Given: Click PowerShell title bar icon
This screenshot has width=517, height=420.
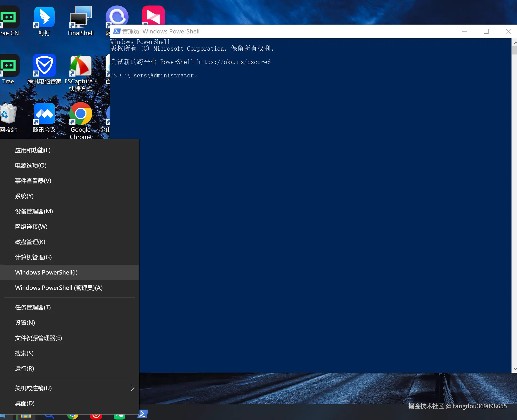Looking at the screenshot, I should tap(117, 32).
